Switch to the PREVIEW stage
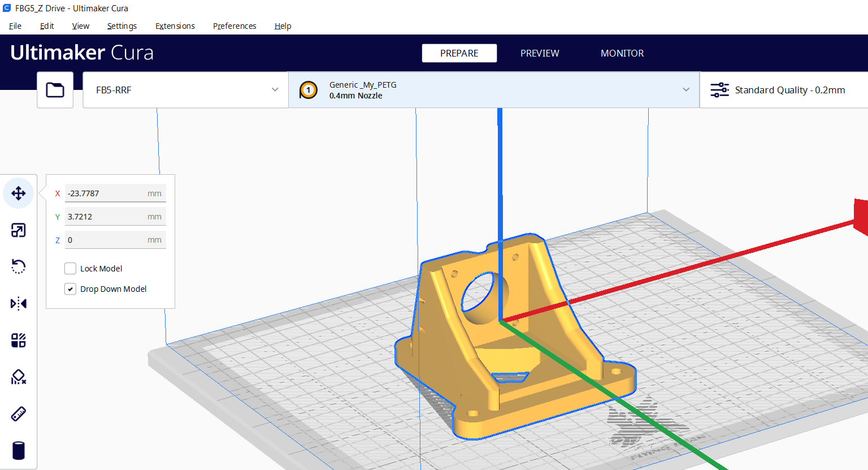Image resolution: width=868 pixels, height=470 pixels. (539, 53)
